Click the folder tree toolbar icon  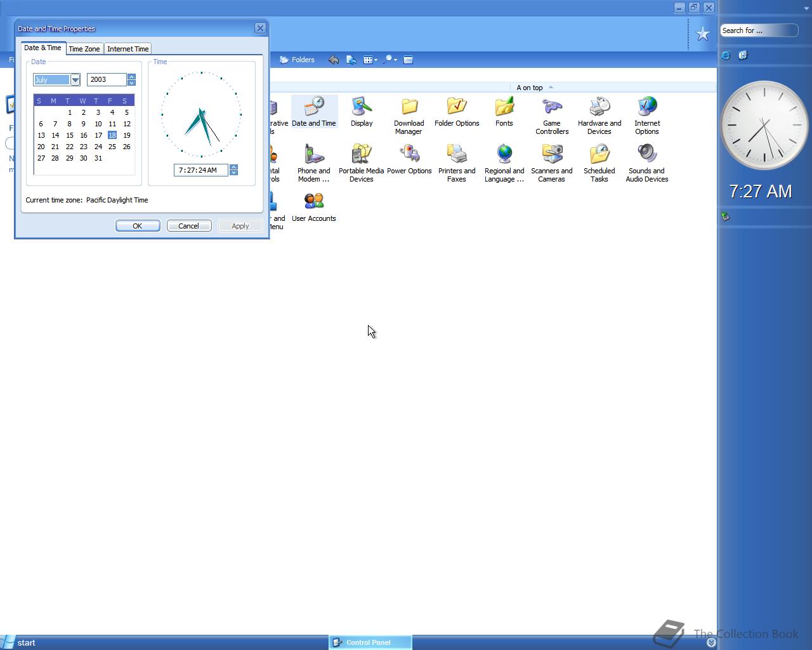pyautogui.click(x=351, y=60)
